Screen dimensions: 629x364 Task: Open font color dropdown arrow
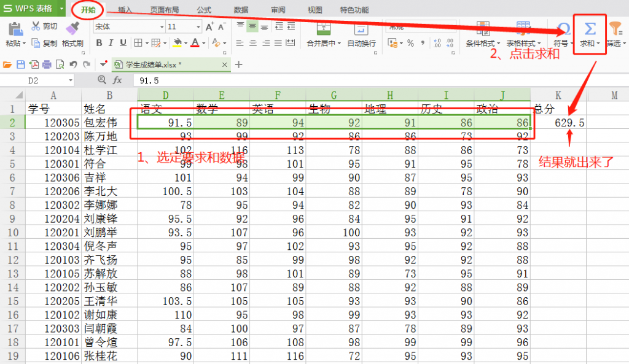tap(204, 44)
